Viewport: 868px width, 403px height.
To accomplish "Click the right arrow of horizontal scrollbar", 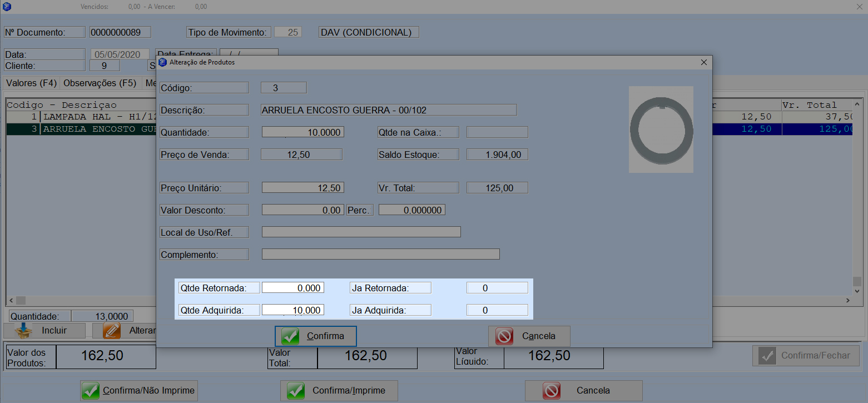I will coord(847,300).
